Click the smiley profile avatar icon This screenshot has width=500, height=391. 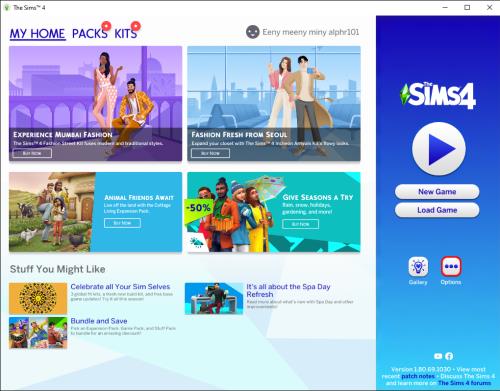253,32
